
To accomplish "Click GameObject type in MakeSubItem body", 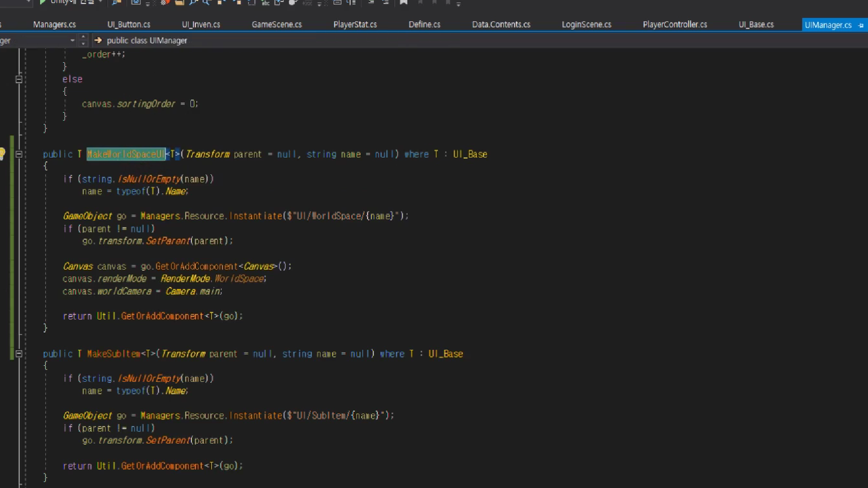I will tap(88, 416).
